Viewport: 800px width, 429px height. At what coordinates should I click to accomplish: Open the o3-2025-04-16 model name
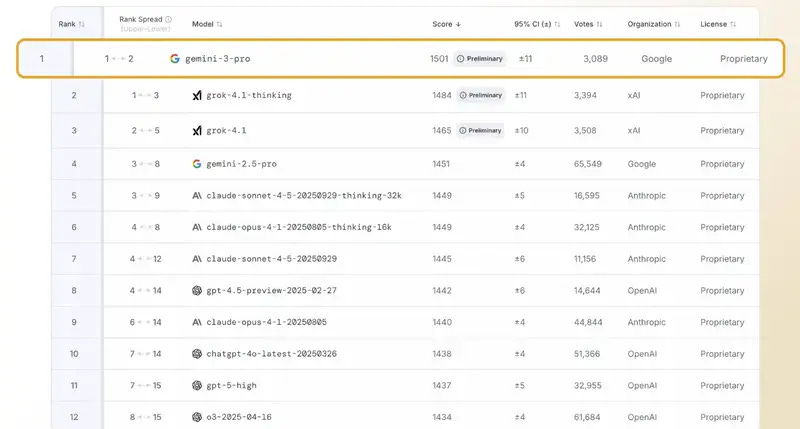click(239, 417)
